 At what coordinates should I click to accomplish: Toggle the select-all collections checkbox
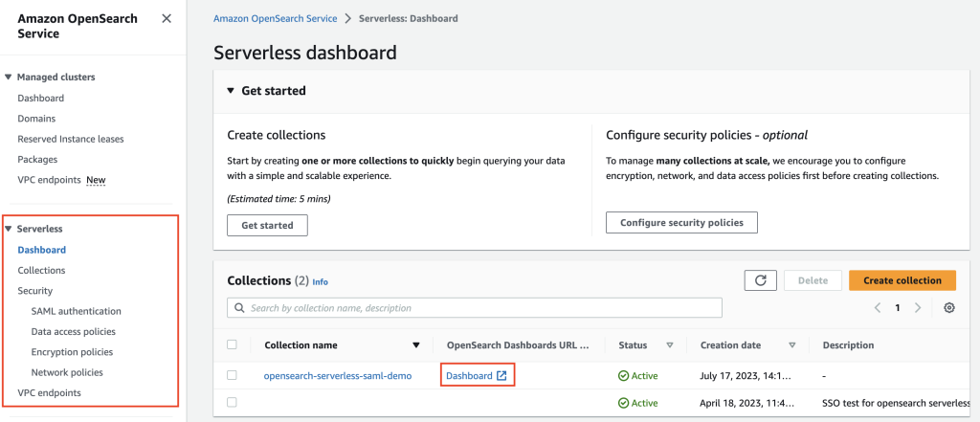pyautogui.click(x=232, y=345)
